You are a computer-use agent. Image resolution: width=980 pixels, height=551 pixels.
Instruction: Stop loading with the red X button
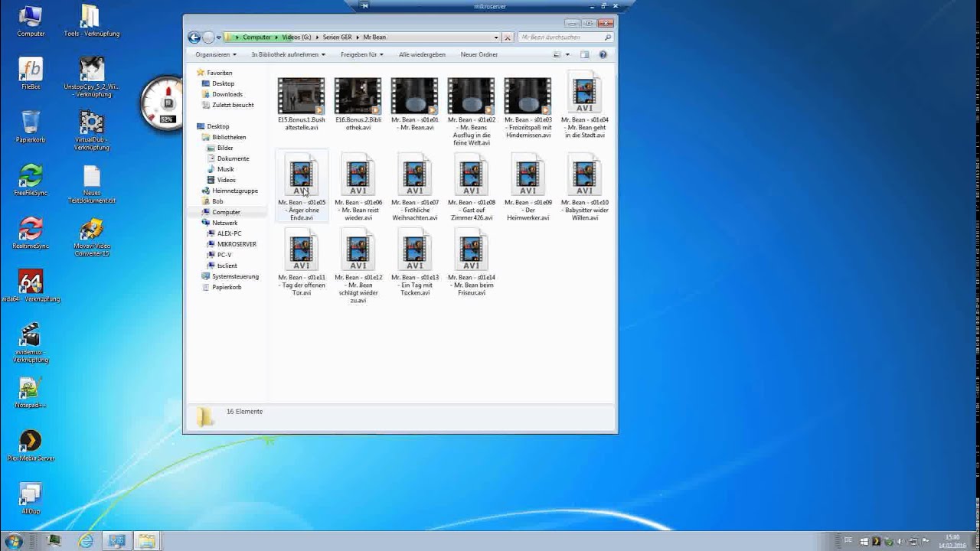click(x=507, y=37)
